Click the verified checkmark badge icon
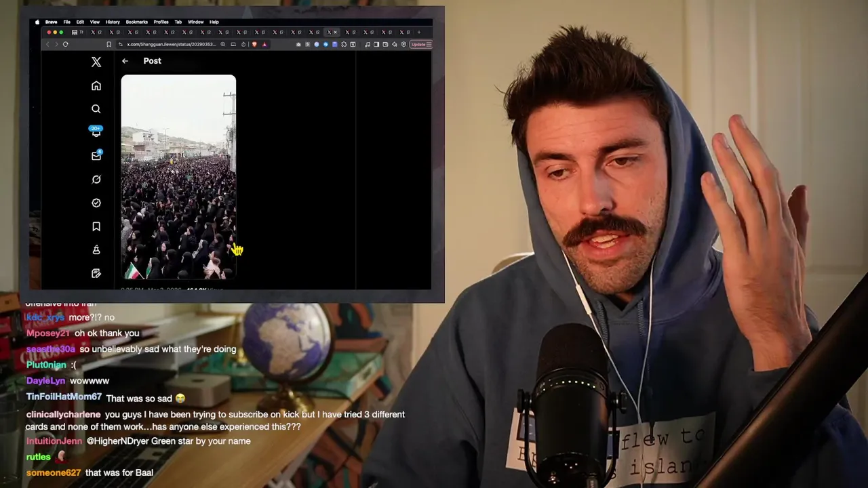868x488 pixels. tap(96, 203)
